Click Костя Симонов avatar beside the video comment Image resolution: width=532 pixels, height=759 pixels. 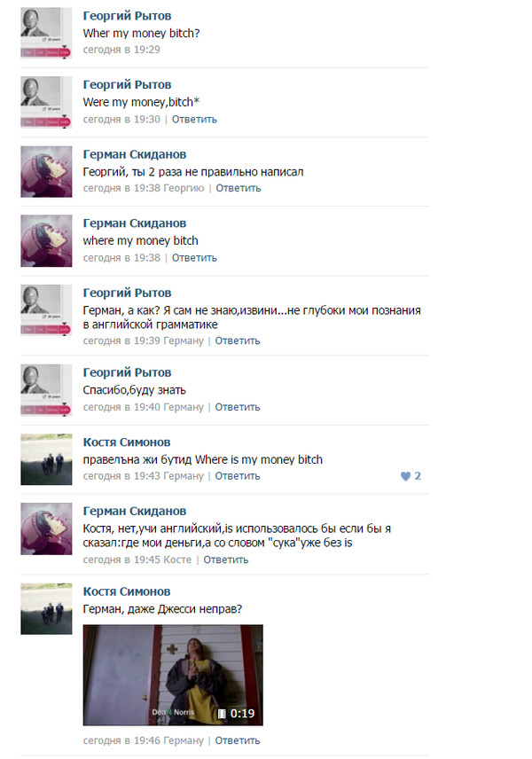[x=46, y=609]
